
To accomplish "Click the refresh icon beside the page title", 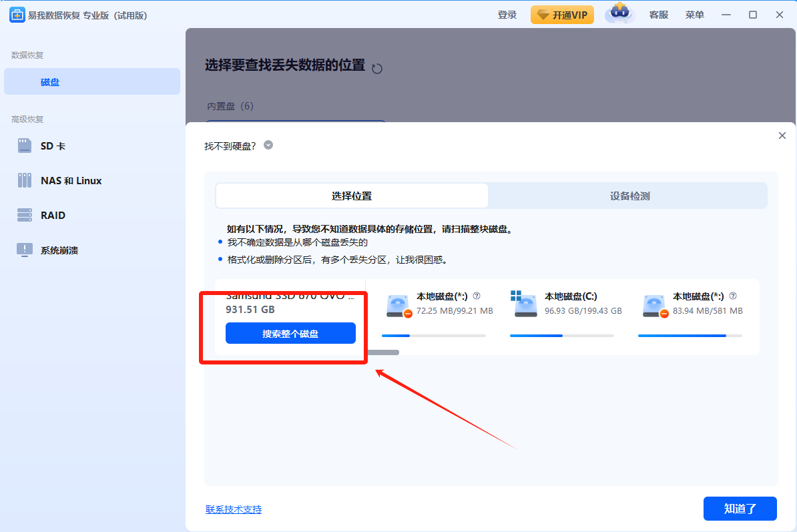I will (x=377, y=68).
